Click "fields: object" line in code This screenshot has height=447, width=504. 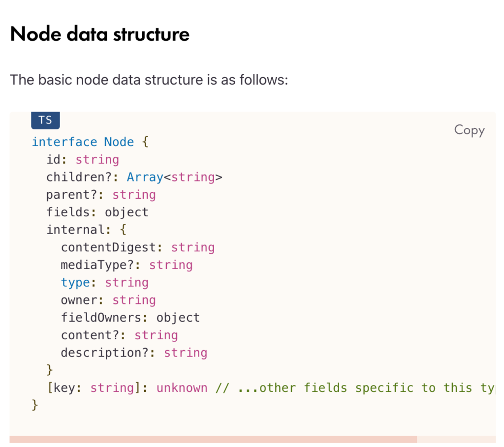(97, 212)
